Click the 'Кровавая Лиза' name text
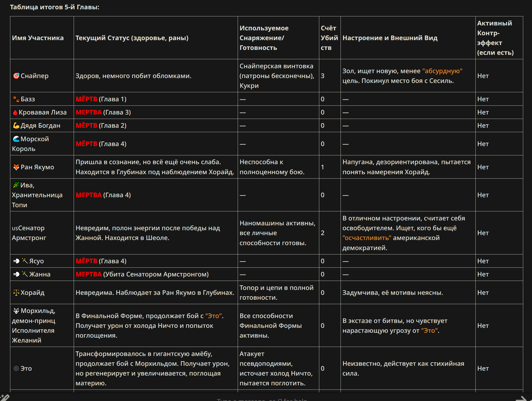The width and height of the screenshot is (532, 401). click(x=43, y=112)
